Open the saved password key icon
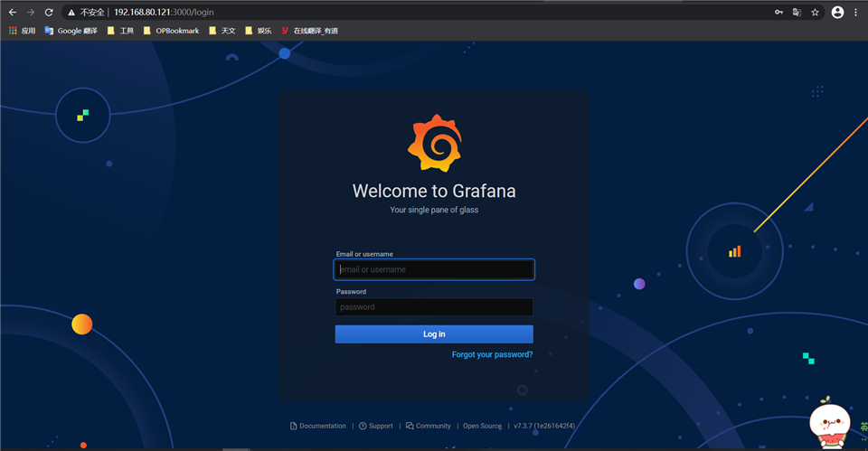Image resolution: width=868 pixels, height=451 pixels. click(778, 12)
